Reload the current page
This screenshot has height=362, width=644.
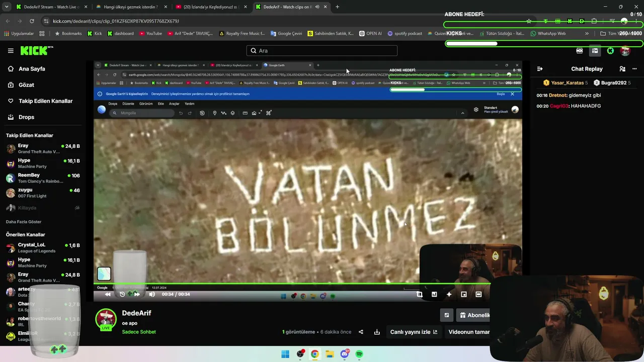pos(32,21)
